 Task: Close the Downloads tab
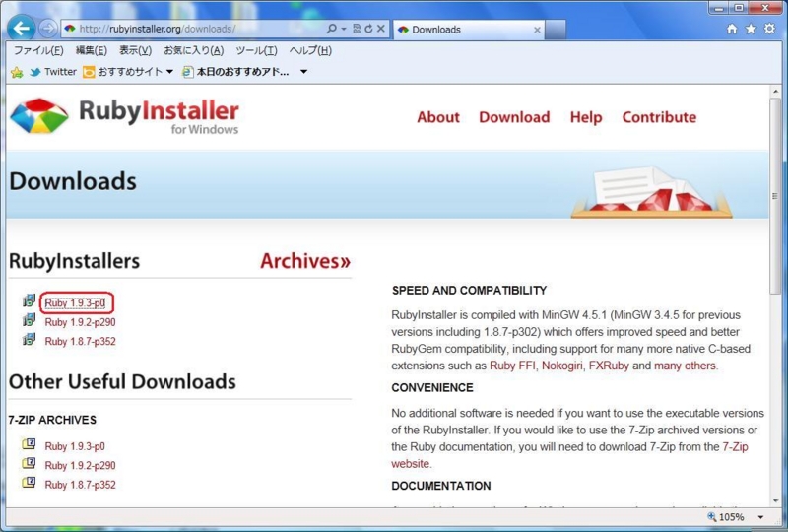(x=537, y=30)
